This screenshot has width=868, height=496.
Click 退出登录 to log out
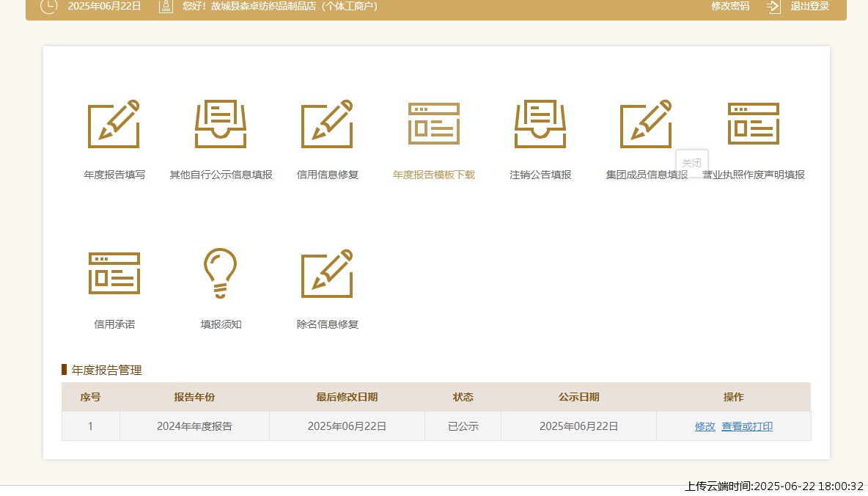click(x=809, y=6)
